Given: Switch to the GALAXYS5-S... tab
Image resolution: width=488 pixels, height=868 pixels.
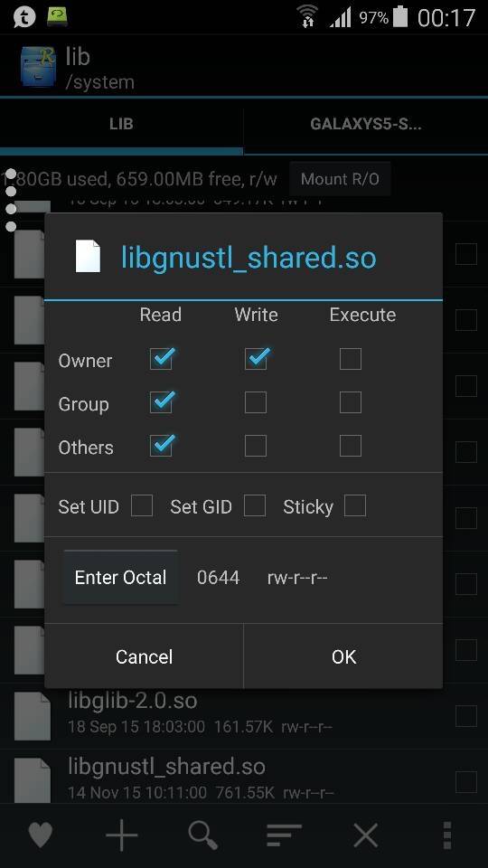Looking at the screenshot, I should click(366, 124).
